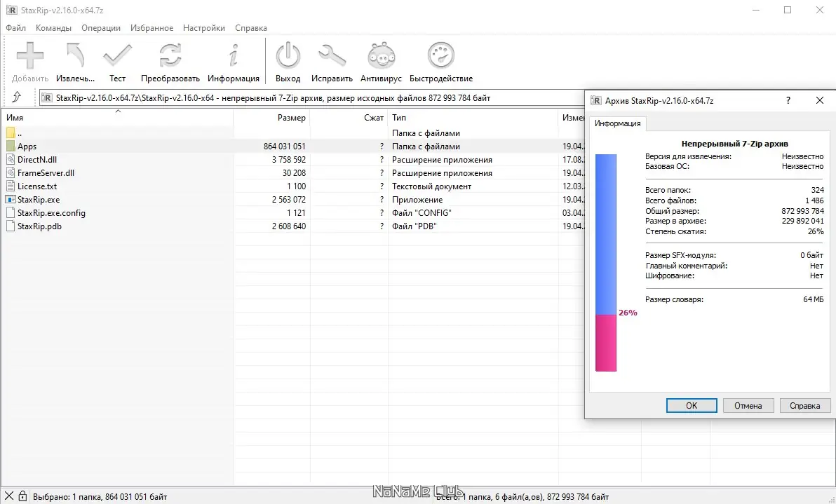Click the Отмена button
Viewport: 836px width, 504px height.
[x=748, y=405]
